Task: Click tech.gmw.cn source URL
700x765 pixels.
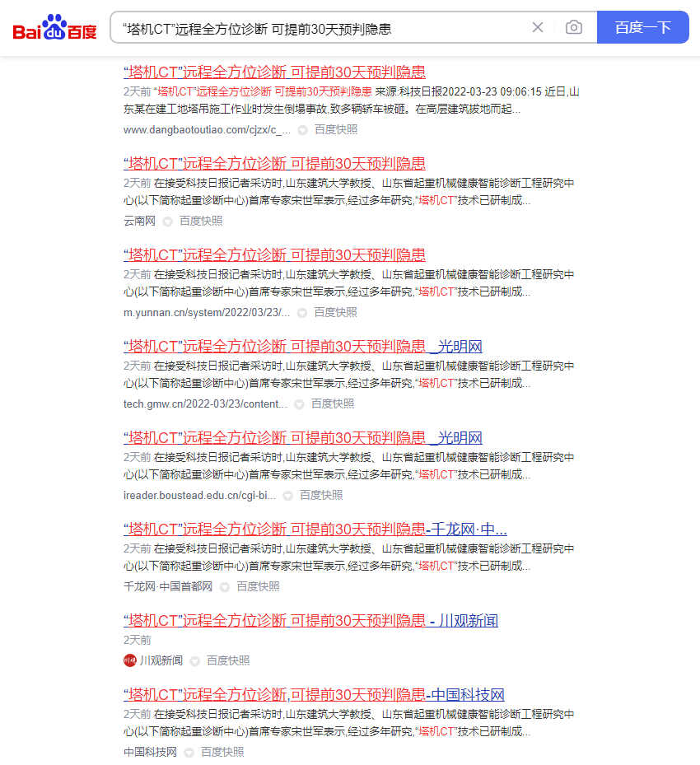Action: point(205,404)
